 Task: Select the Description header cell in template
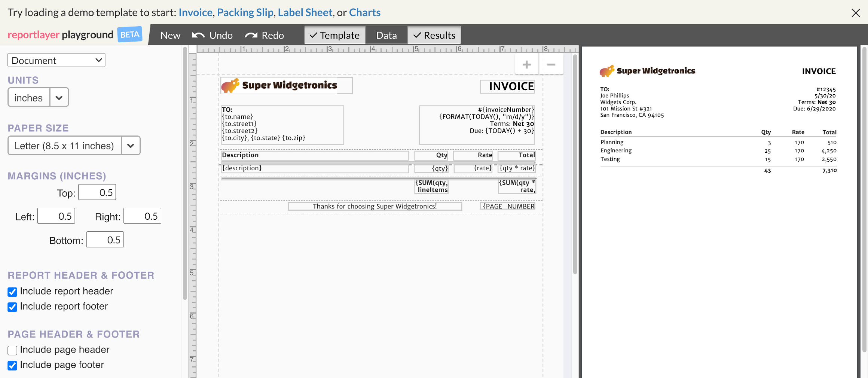tap(315, 155)
